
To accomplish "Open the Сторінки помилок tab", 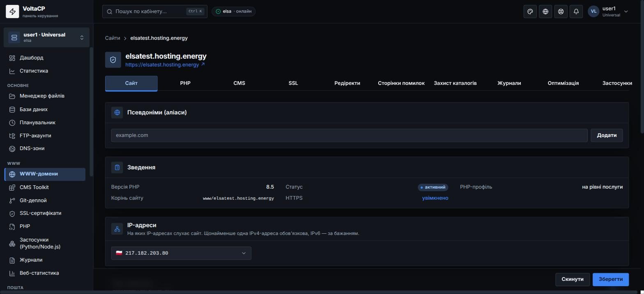I will 401,83.
